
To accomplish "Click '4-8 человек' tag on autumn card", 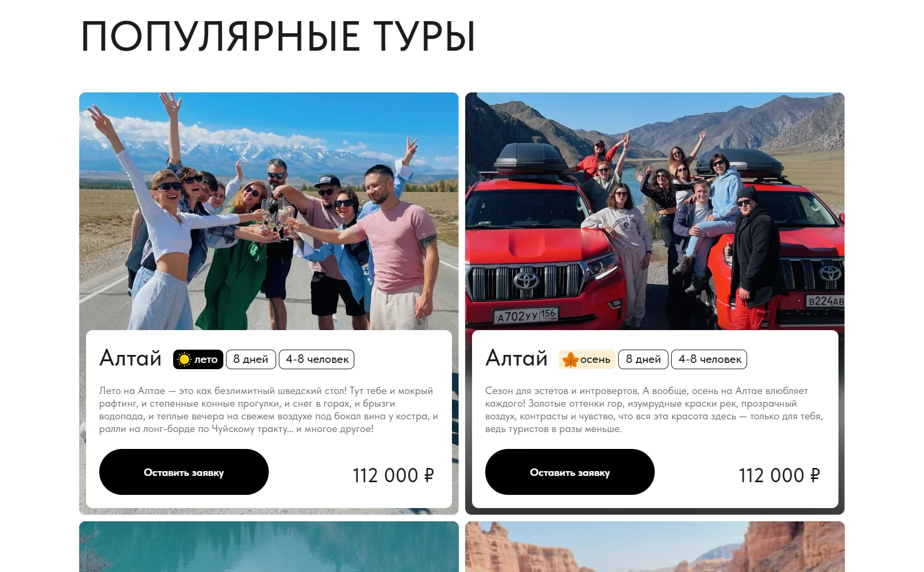I will [709, 359].
